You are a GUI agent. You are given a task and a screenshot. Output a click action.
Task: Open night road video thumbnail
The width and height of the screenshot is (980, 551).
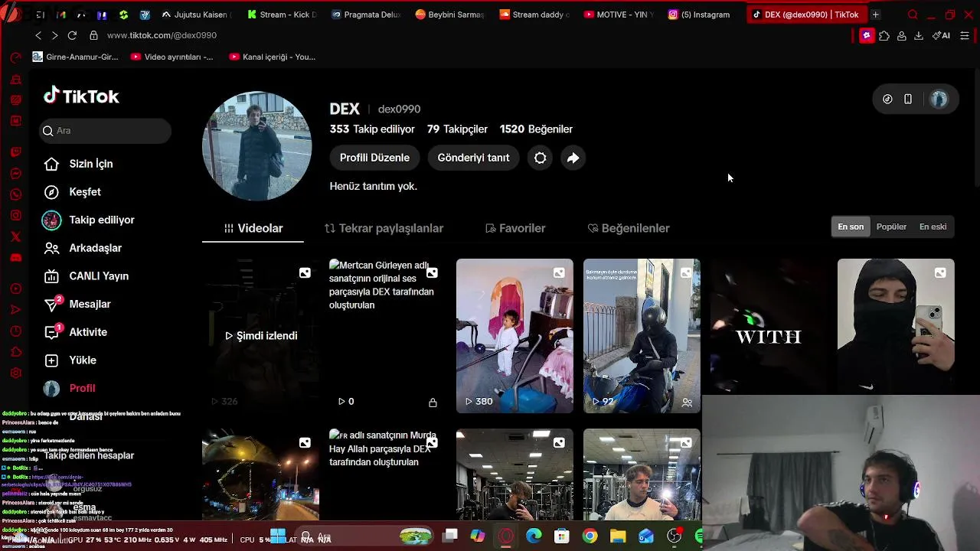260,474
